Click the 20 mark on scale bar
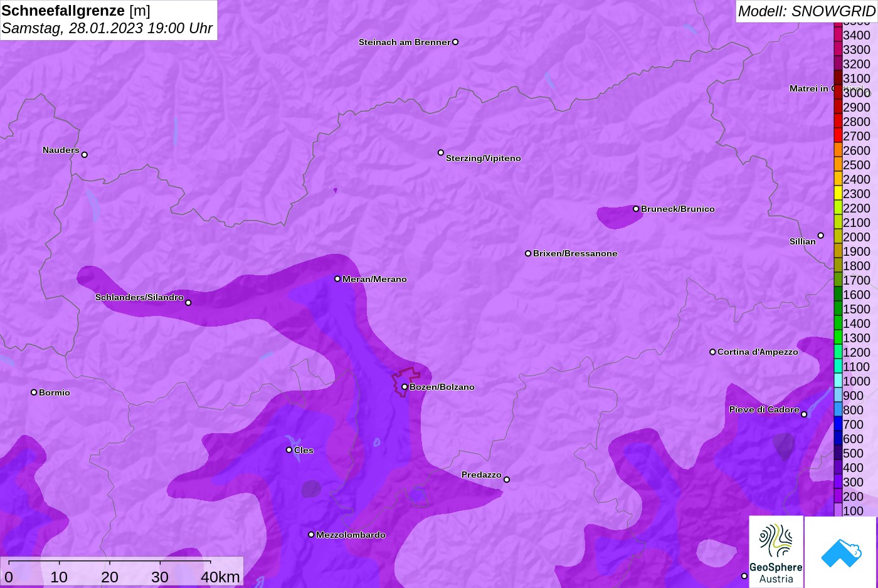 [x=109, y=577]
